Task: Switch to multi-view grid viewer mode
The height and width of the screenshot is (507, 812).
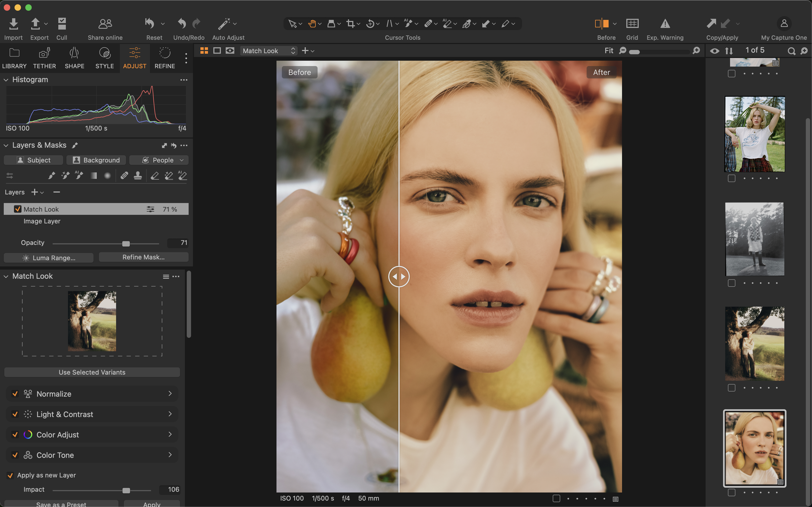Action: [204, 51]
